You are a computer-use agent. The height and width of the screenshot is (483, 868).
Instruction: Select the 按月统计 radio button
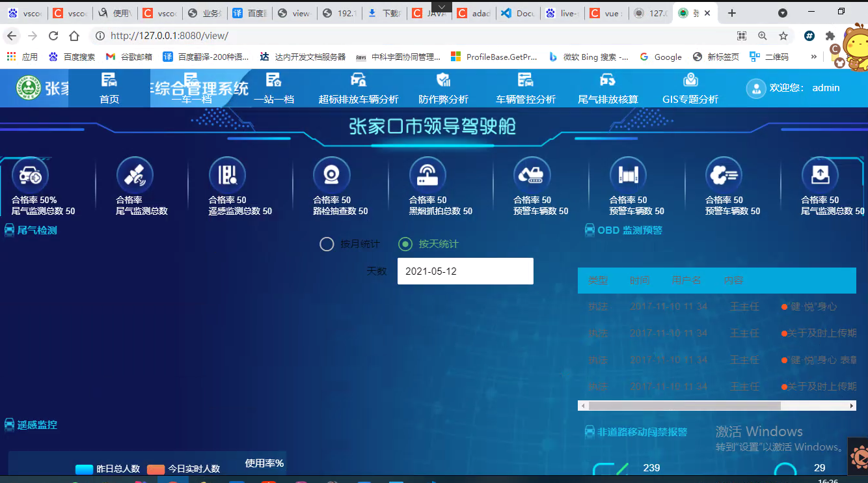coord(327,244)
